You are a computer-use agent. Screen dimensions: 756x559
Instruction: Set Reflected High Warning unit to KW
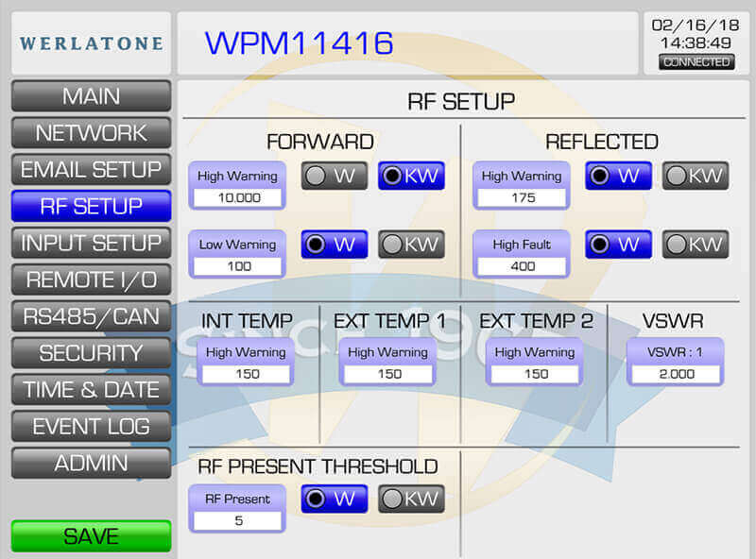[696, 176]
